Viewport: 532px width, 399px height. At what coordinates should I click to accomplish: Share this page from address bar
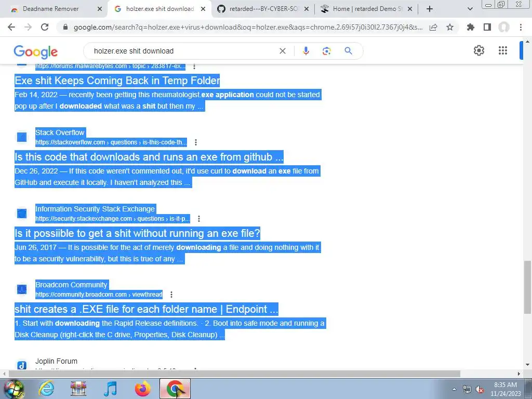(433, 28)
